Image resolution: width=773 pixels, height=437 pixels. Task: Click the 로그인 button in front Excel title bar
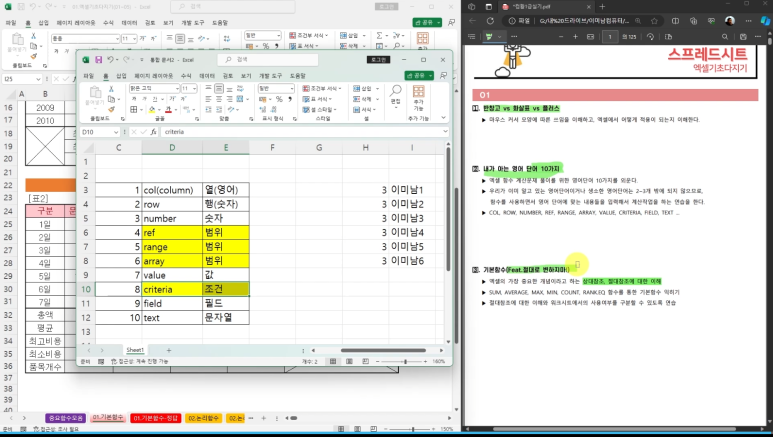coord(378,60)
